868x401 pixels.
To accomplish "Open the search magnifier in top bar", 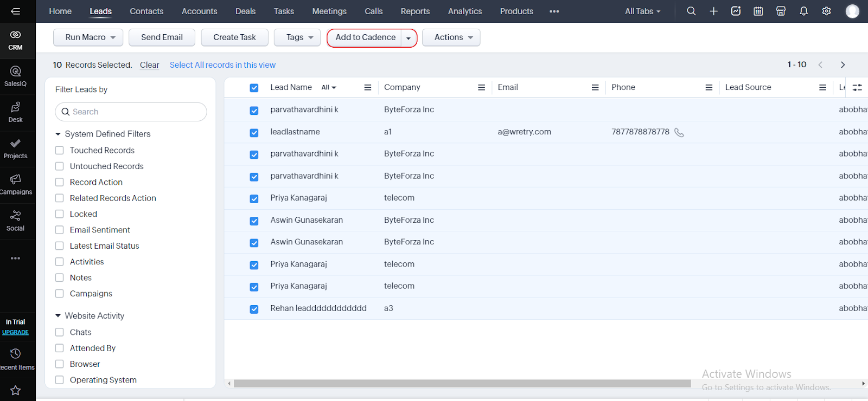I will coord(691,11).
